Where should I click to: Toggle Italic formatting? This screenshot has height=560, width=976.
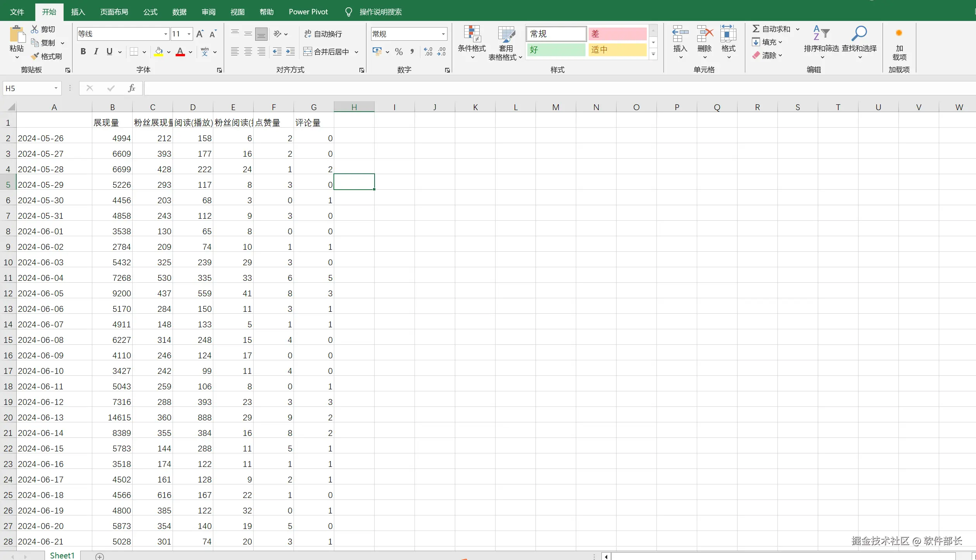(96, 52)
